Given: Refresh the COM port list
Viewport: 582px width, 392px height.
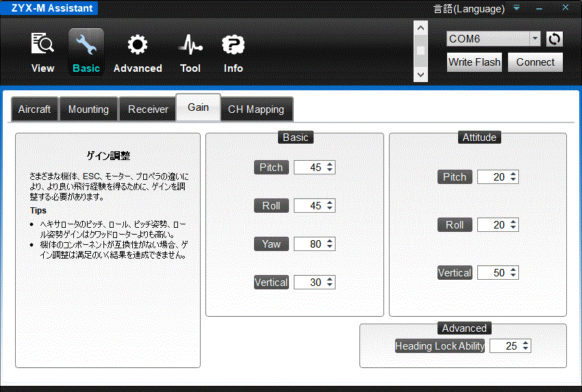Looking at the screenshot, I should point(554,39).
